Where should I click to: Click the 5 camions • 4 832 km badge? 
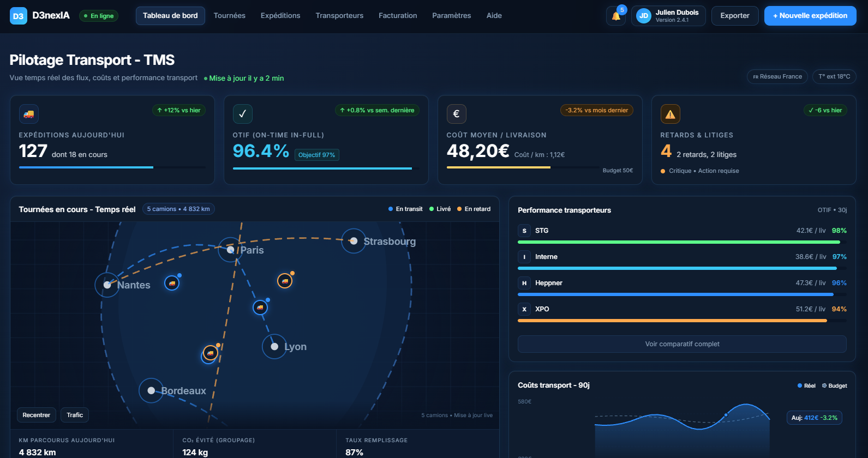(178, 209)
